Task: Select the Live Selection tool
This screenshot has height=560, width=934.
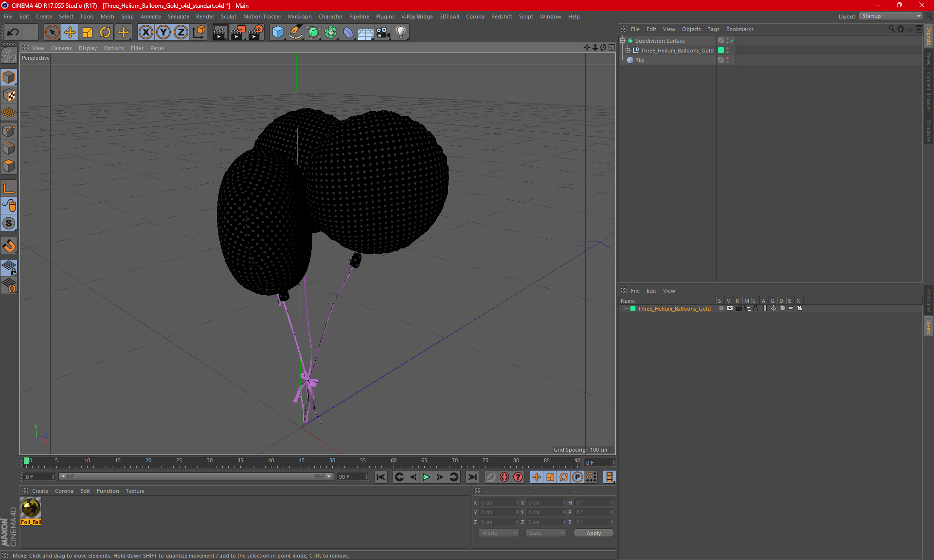Action: pos(52,33)
